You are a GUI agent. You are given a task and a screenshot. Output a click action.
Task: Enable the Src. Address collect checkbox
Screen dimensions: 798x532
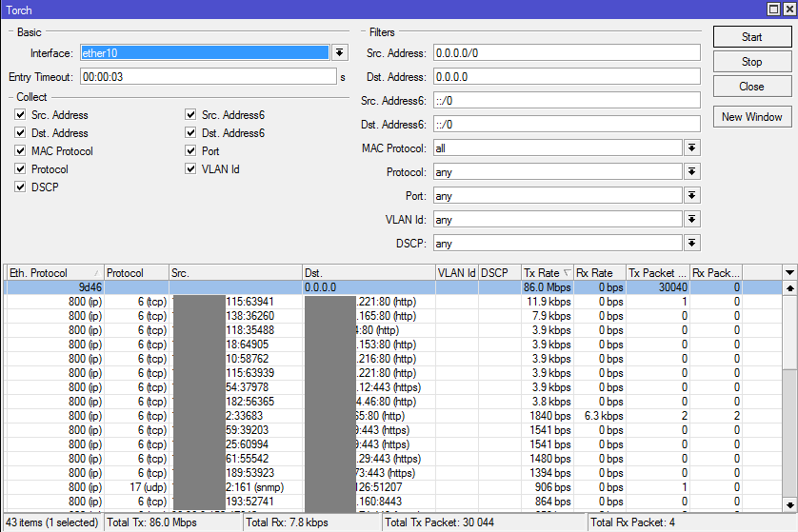[x=20, y=114]
